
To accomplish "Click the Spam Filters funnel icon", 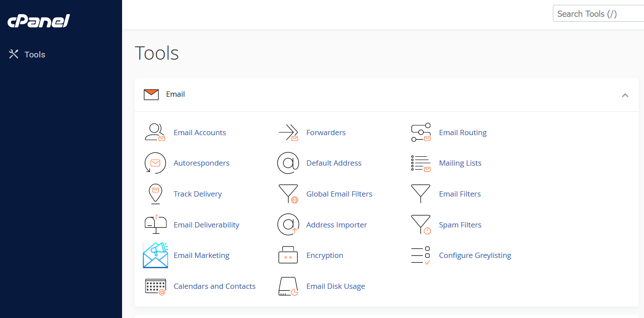I will click(x=421, y=224).
